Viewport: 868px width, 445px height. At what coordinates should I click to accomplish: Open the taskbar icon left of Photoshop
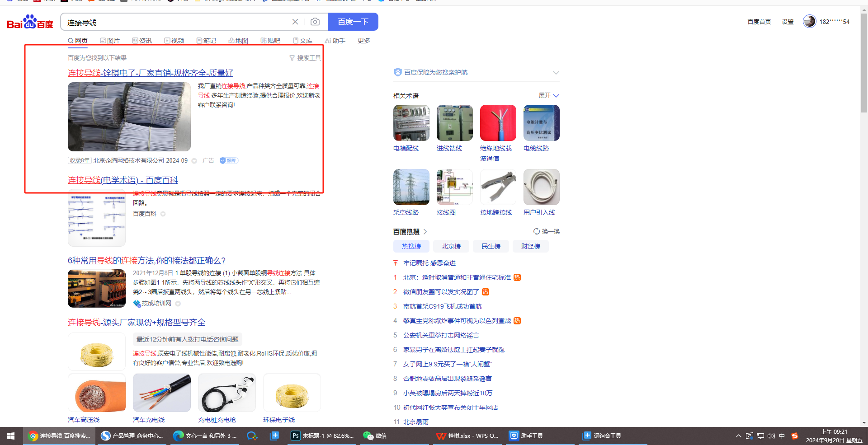(x=274, y=436)
